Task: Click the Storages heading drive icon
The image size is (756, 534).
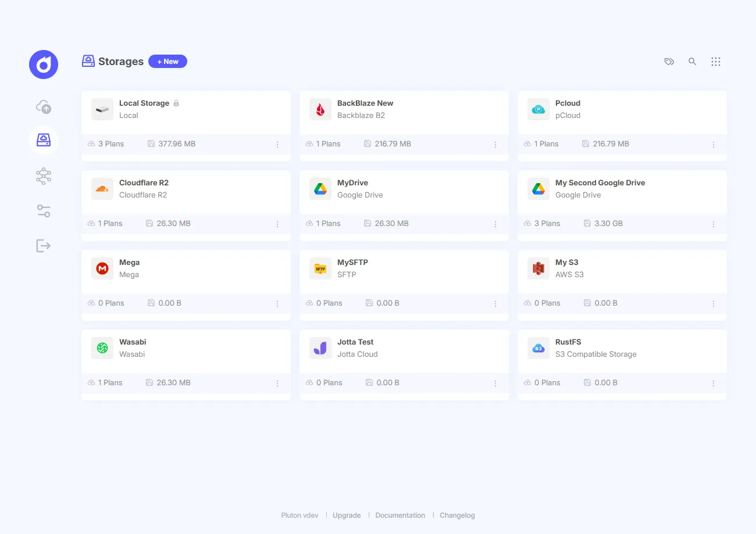Action: click(88, 61)
